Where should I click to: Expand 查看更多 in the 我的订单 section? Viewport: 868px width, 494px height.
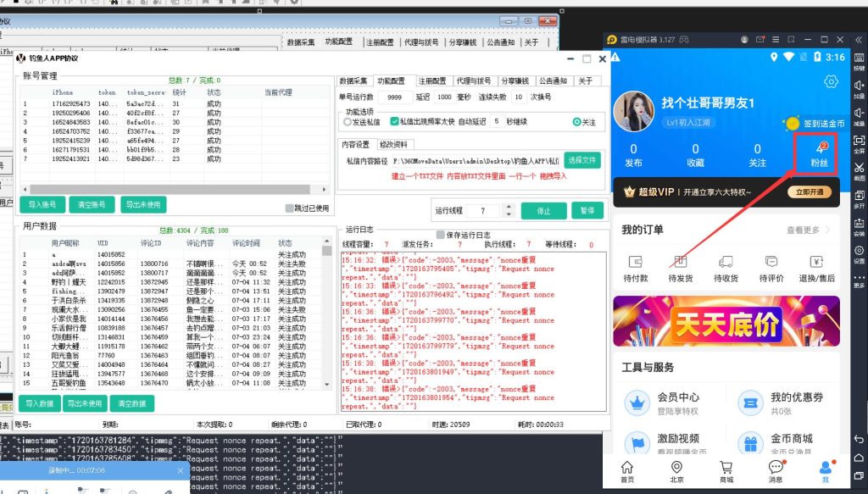point(808,230)
